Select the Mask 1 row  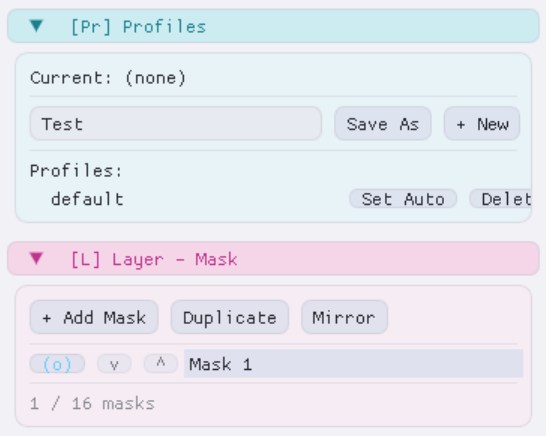click(353, 364)
